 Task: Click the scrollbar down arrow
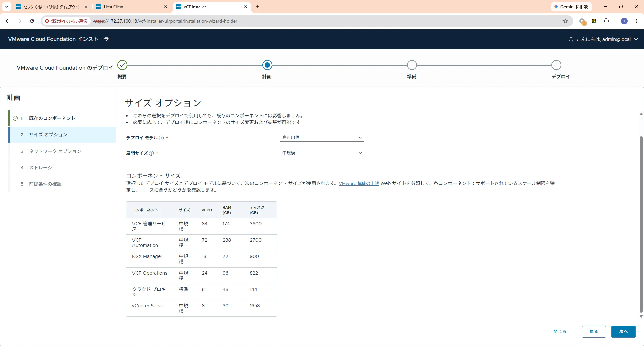coord(641,316)
